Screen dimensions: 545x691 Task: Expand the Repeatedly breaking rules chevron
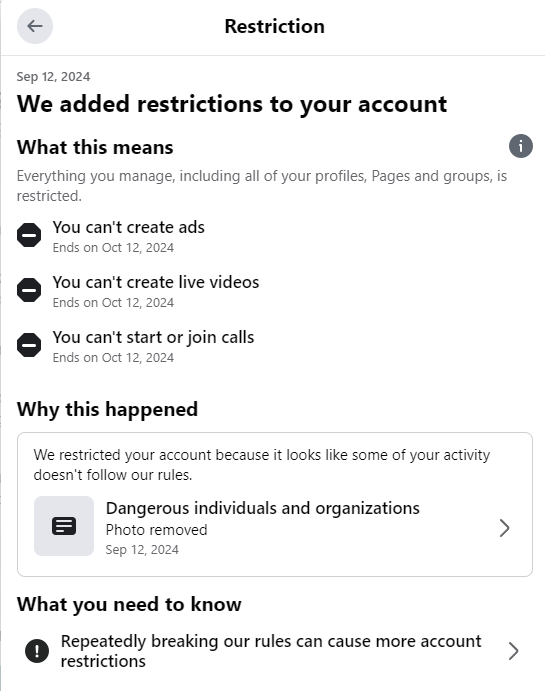pyautogui.click(x=513, y=651)
